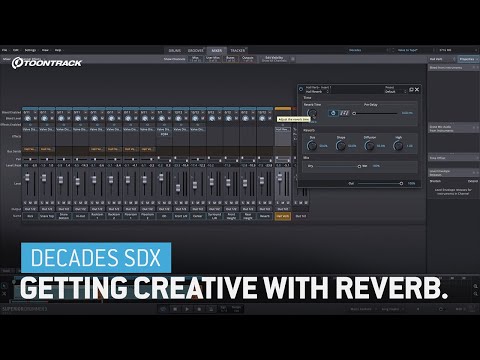The width and height of the screenshot is (480, 360).
Task: Open the Kick channel output dropdown
Action: 30,209
